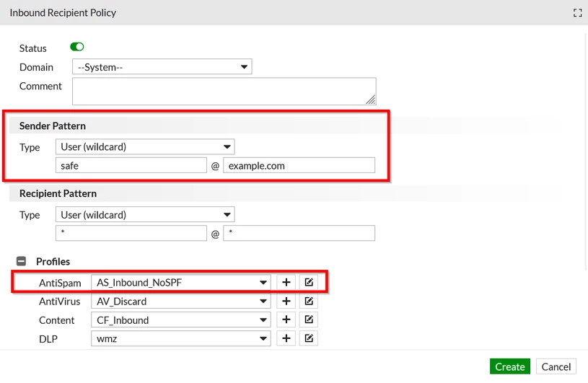Click the Domain label
Viewport: 588px width, 383px height.
[36, 67]
